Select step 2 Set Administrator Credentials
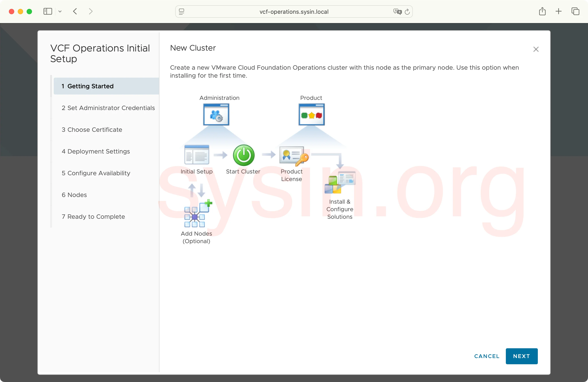 (x=108, y=108)
